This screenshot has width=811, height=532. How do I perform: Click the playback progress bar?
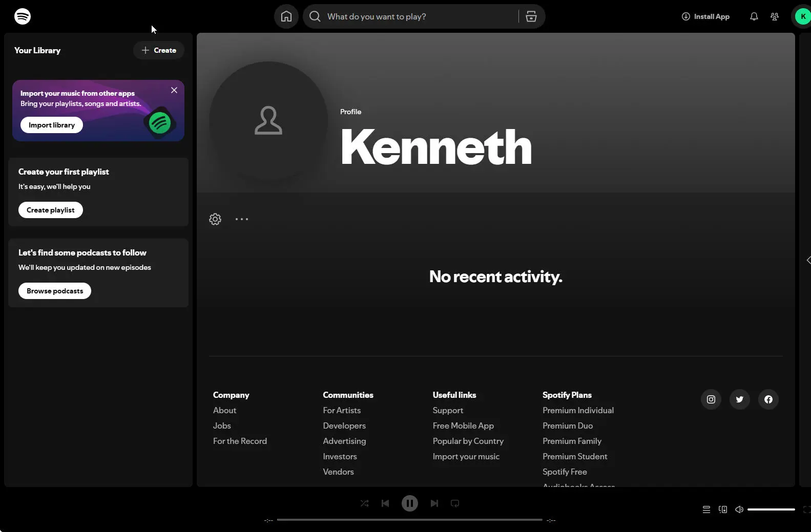pos(410,520)
